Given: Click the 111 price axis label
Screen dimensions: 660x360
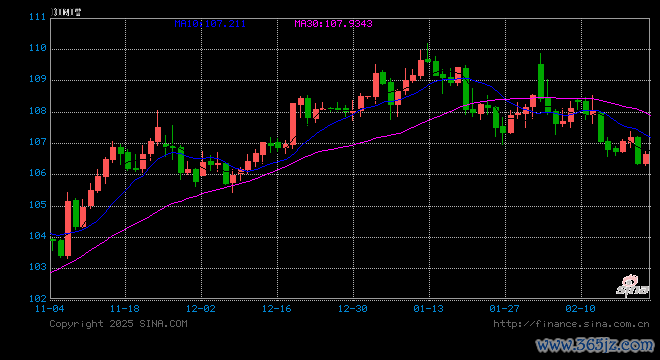Looking at the screenshot, I should pos(37,17).
